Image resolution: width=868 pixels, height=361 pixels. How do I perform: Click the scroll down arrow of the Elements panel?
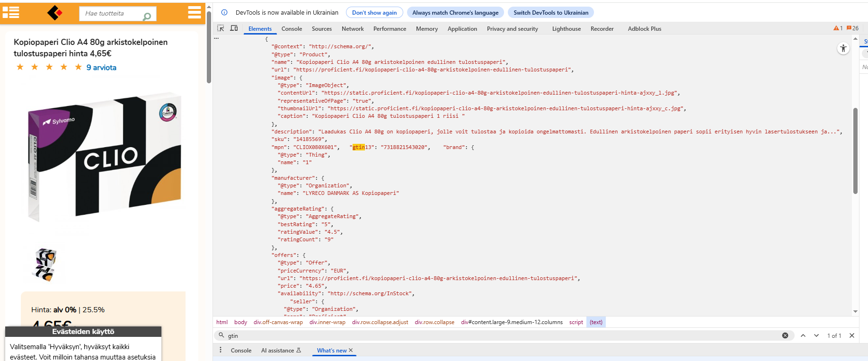(855, 311)
